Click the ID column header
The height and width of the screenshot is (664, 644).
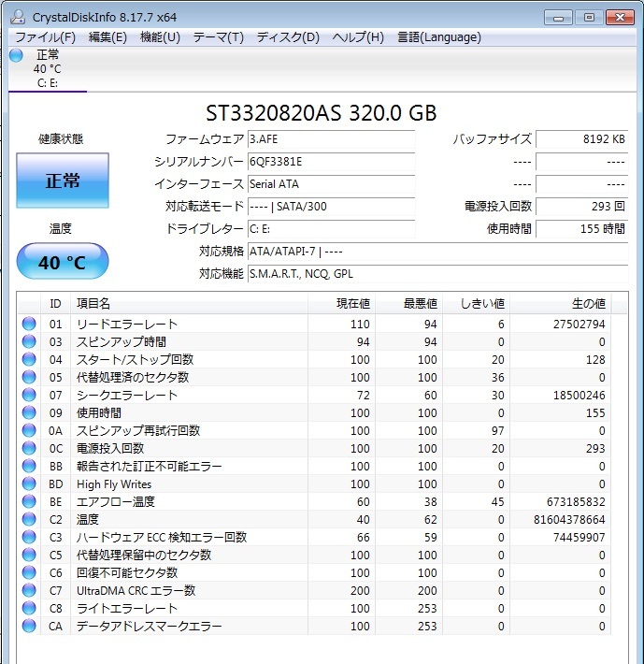tap(55, 304)
